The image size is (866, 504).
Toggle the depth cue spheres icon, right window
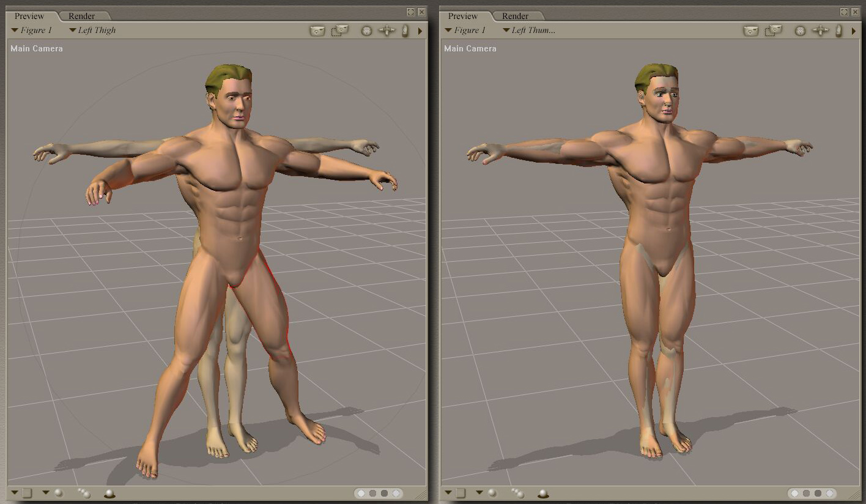click(x=518, y=493)
